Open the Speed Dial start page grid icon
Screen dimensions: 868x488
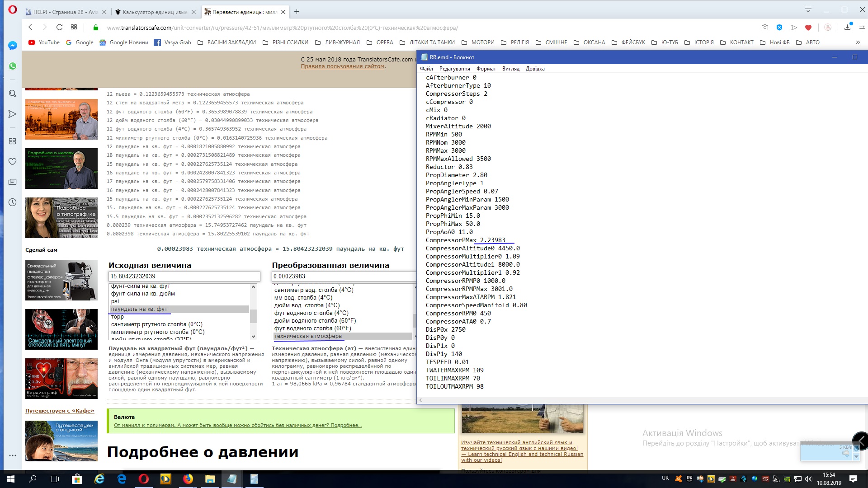click(x=74, y=28)
